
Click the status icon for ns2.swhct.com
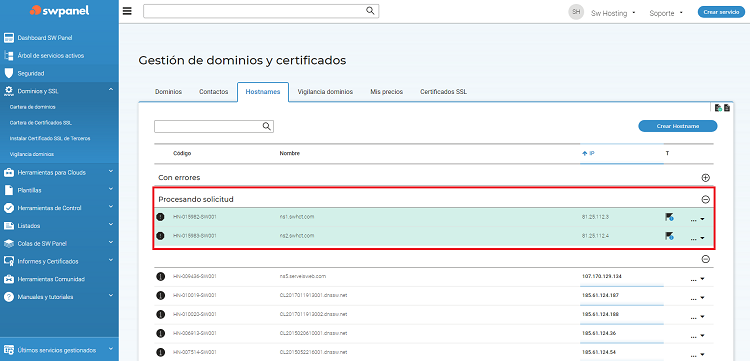coord(160,236)
